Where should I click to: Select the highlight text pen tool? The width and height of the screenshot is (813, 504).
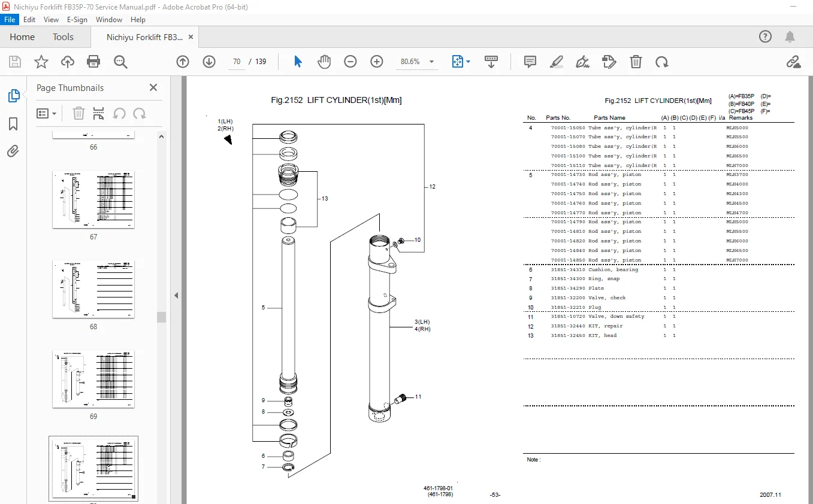point(557,62)
